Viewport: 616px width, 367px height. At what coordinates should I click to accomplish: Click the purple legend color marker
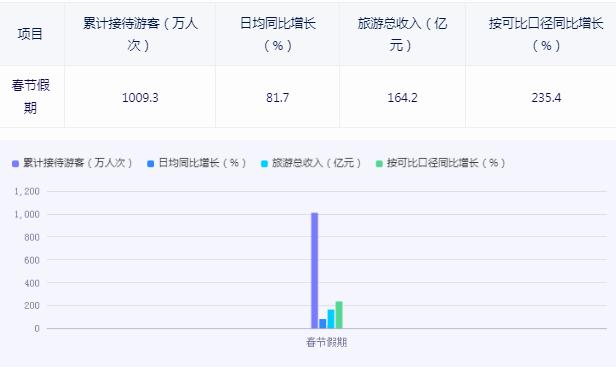click(15, 163)
